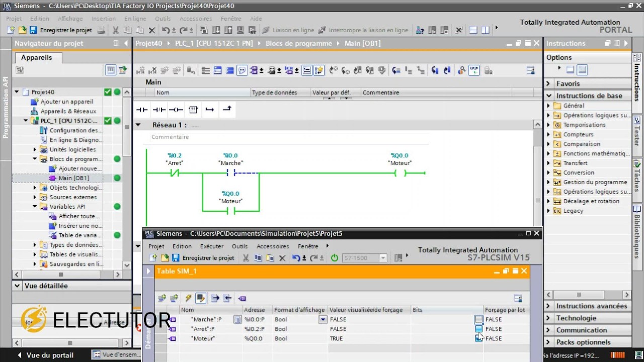Screen dimensions: 644x362
Task: Click Main [OB1] in editor breadcrumb
Action: pos(362,43)
